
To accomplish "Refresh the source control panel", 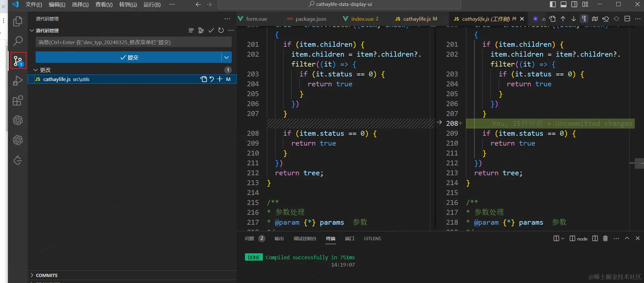I will (x=221, y=30).
